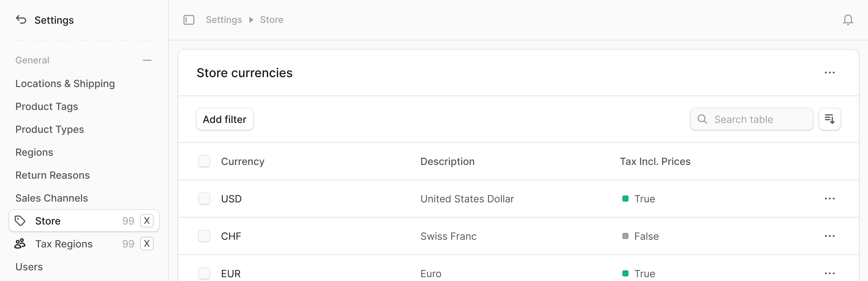Click the back arrow next to Settings
This screenshot has width=868, height=281.
coord(21,20)
